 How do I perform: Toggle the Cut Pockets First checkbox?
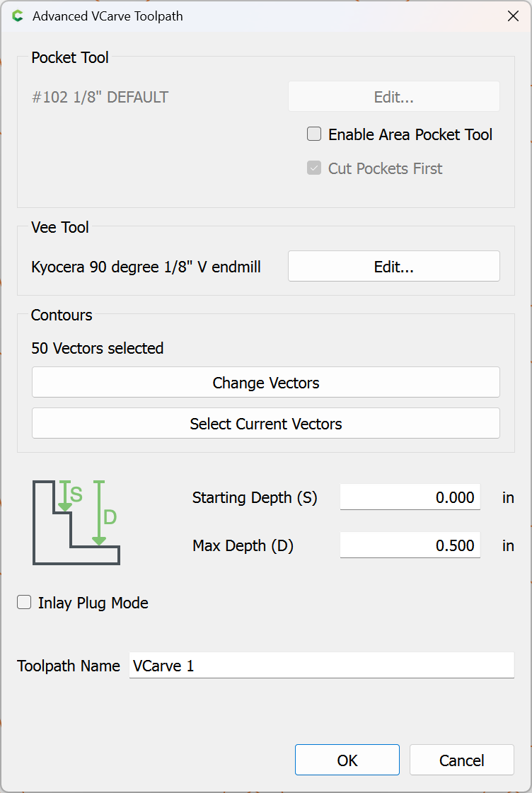coord(314,168)
